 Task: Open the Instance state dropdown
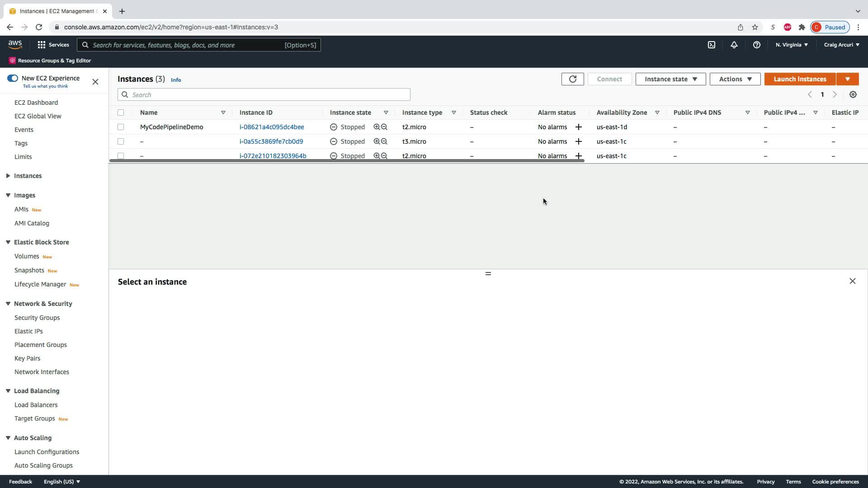670,79
